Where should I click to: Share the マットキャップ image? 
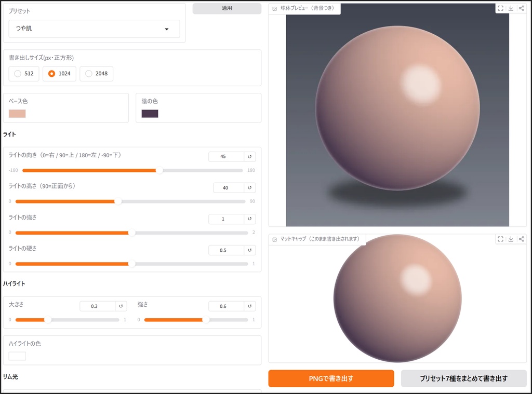click(522, 239)
